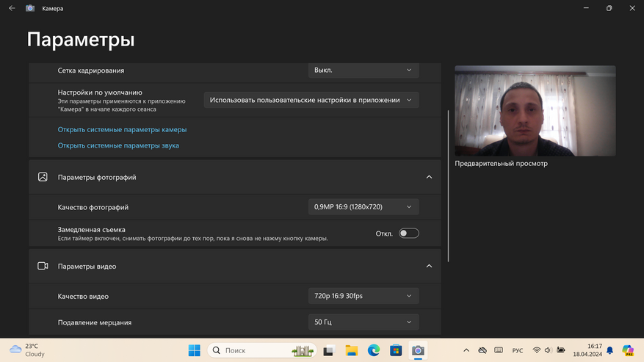Viewport: 644px width, 362px height.
Task: Launch Microsoft Edge from the taskbar
Action: pos(374,350)
